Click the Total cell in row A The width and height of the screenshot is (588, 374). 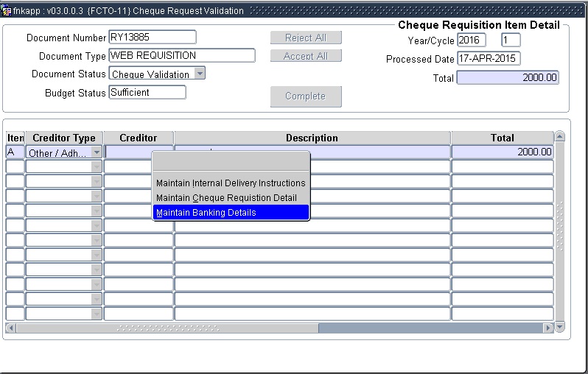point(502,152)
